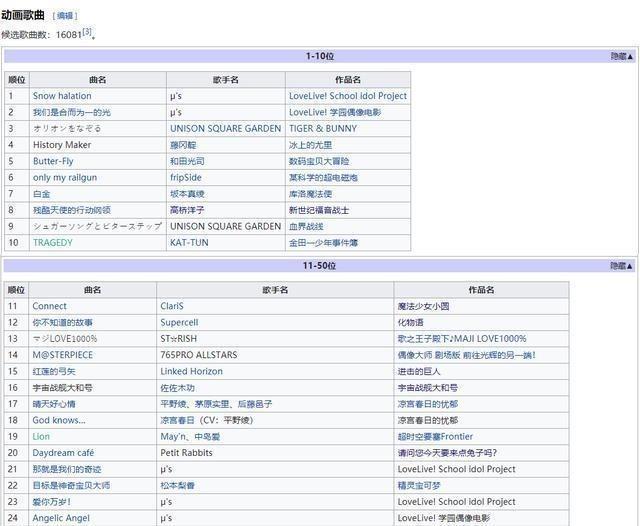
Task: Open Daydream café song link
Action: [x=63, y=453]
